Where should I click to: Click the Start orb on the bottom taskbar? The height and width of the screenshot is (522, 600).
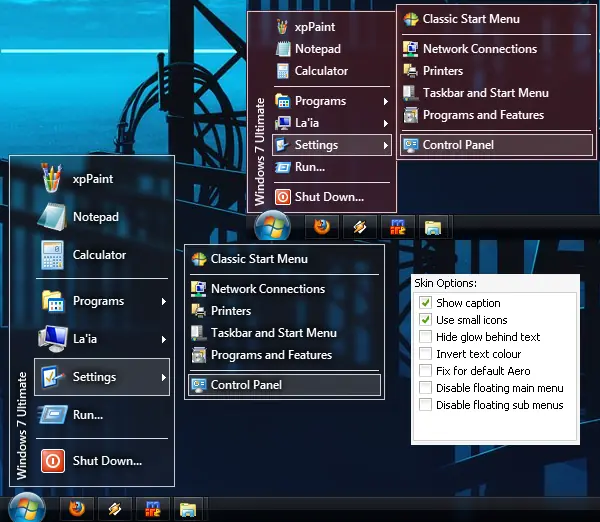pos(27,508)
